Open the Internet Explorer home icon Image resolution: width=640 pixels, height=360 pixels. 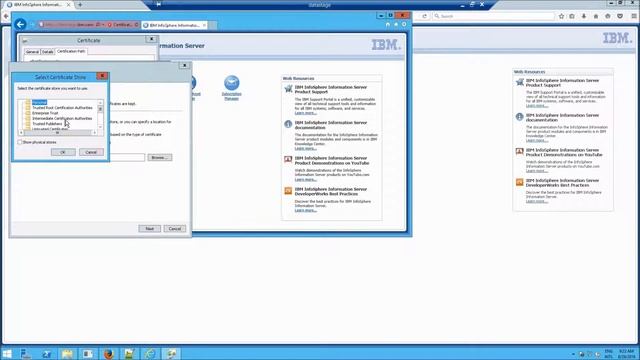(x=387, y=24)
